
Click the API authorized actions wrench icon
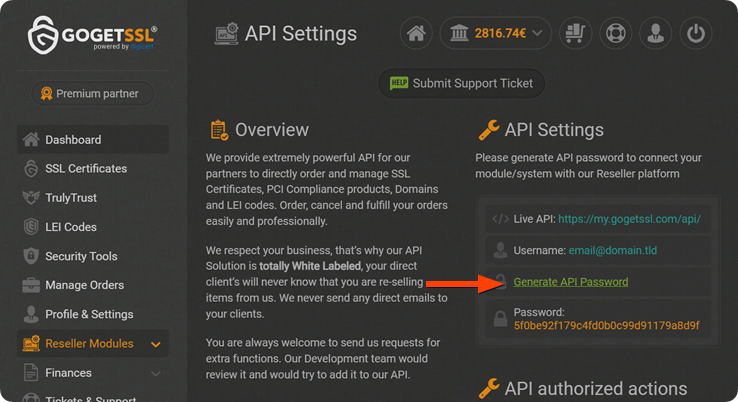pos(489,389)
